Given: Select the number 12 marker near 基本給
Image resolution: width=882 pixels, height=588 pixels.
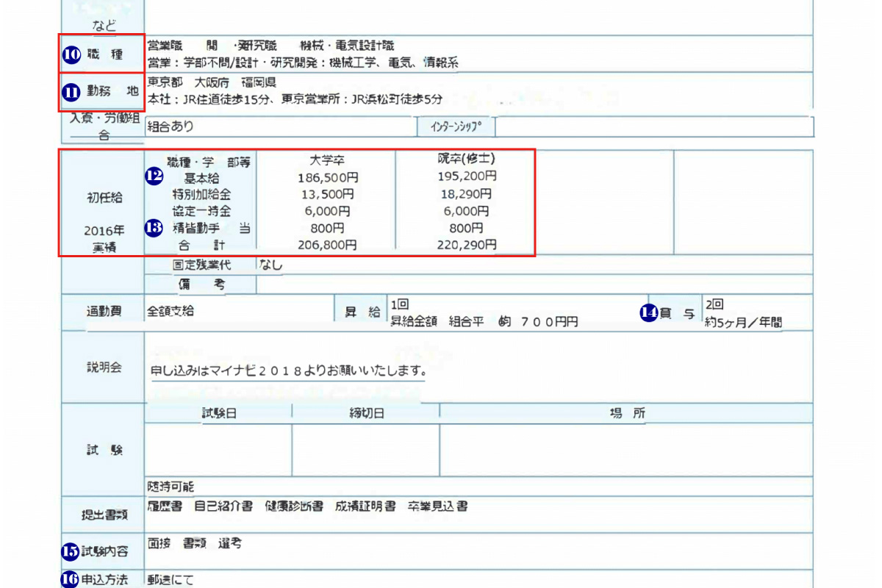Looking at the screenshot, I should [154, 176].
